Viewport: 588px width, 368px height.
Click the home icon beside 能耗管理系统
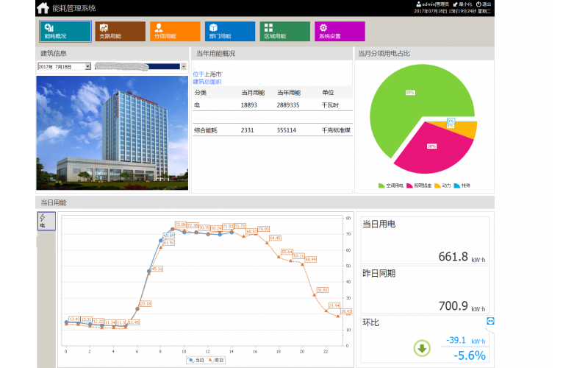(x=43, y=8)
